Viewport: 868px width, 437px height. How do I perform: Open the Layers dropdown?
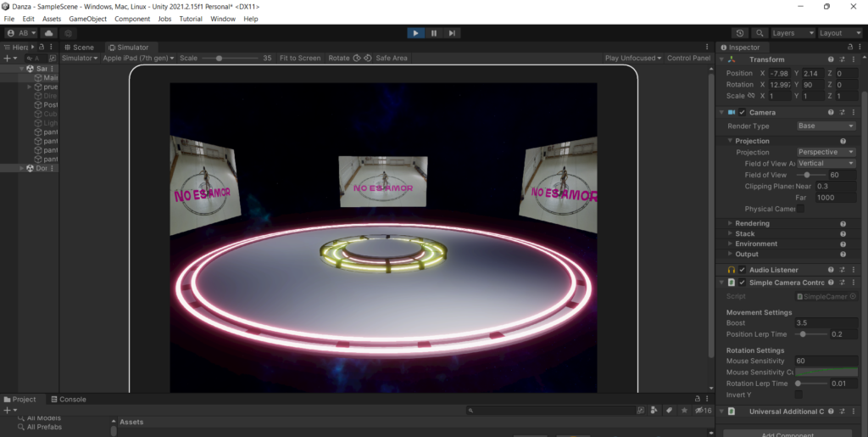(793, 33)
